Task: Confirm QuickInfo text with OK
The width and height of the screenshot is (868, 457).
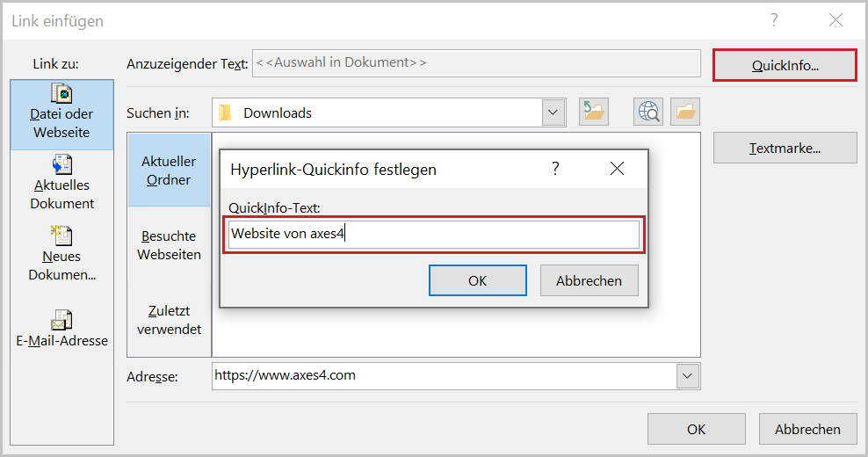Action: pos(478,280)
